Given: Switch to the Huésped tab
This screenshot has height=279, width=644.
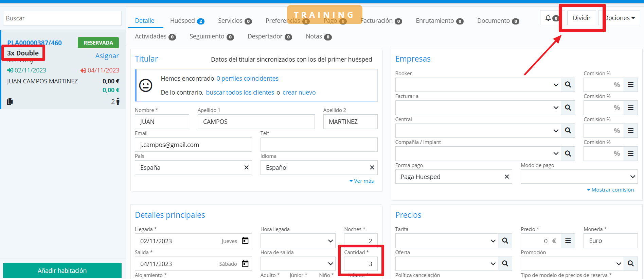Looking at the screenshot, I should click(186, 21).
